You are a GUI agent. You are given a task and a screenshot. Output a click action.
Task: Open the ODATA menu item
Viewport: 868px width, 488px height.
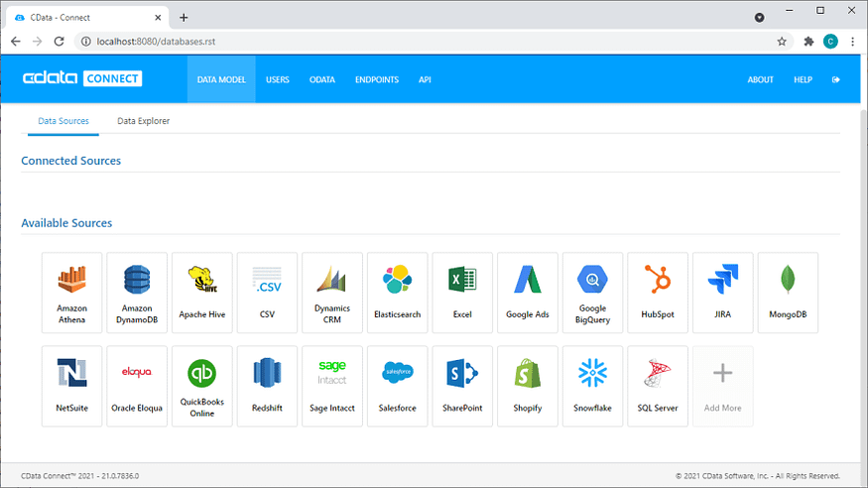pos(322,79)
